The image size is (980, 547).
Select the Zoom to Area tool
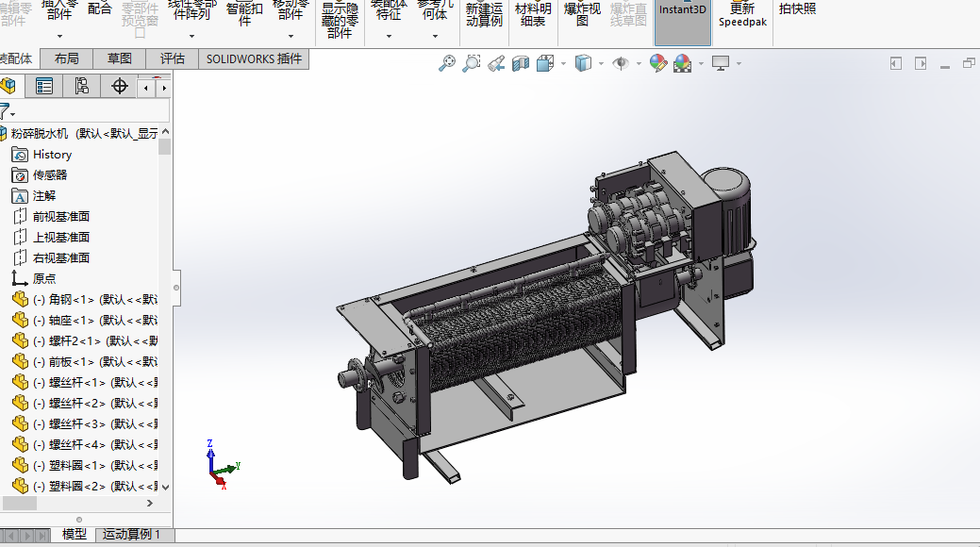472,63
